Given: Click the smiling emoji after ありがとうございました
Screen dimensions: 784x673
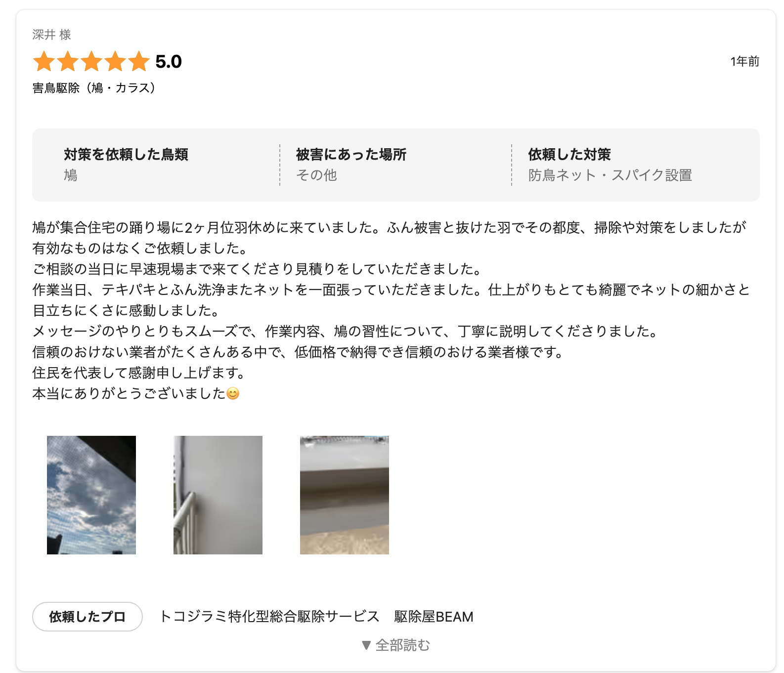Looking at the screenshot, I should (x=233, y=394).
